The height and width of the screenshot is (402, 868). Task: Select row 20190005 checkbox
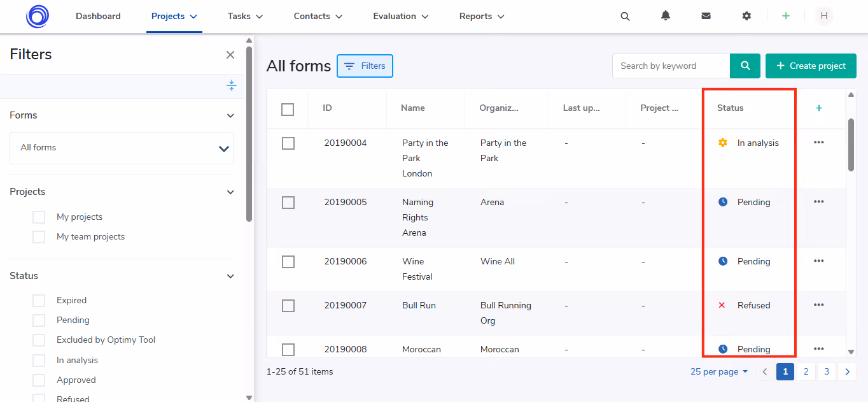288,203
